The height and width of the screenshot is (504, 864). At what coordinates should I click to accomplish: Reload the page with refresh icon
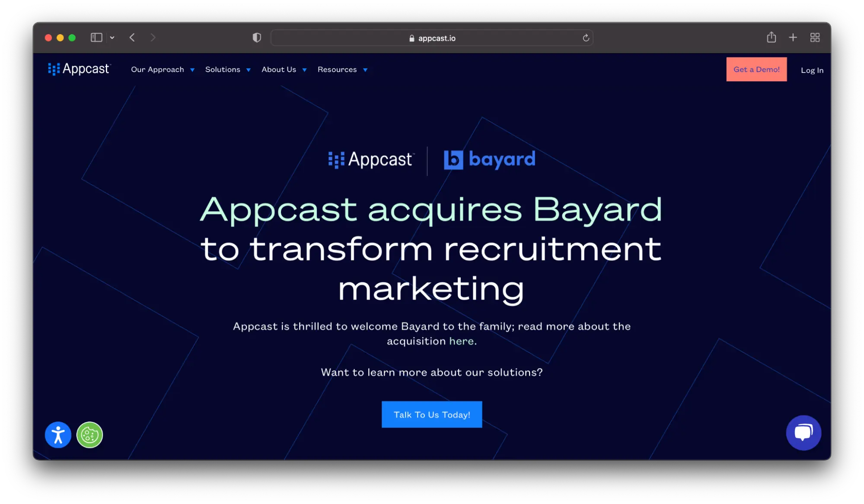point(586,38)
